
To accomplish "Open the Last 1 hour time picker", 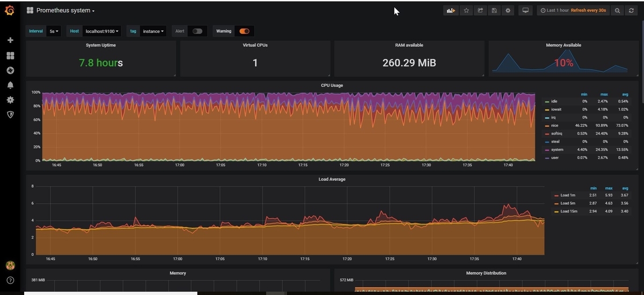I will 574,10.
